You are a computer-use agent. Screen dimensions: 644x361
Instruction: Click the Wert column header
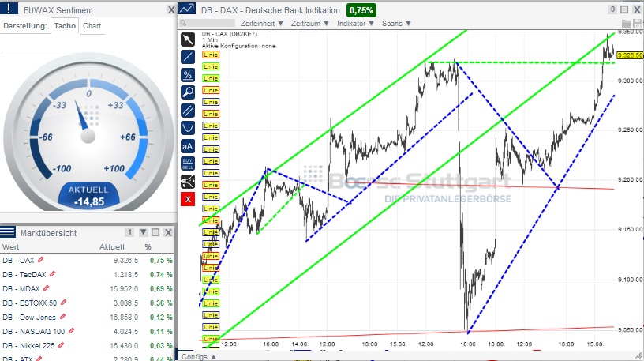coord(11,246)
